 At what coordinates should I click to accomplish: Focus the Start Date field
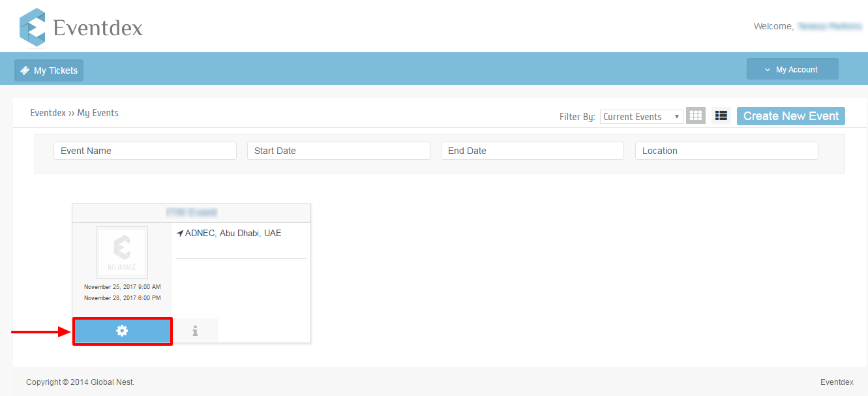(338, 151)
